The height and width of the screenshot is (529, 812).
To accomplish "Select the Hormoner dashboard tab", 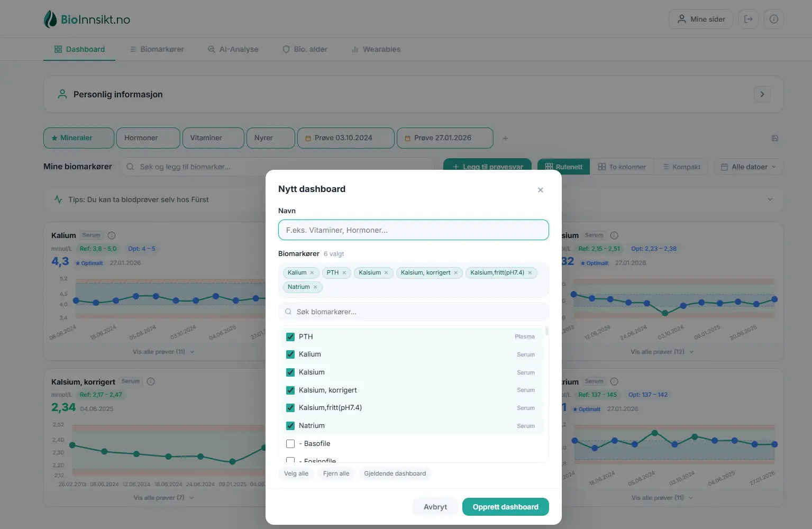I will click(x=148, y=138).
